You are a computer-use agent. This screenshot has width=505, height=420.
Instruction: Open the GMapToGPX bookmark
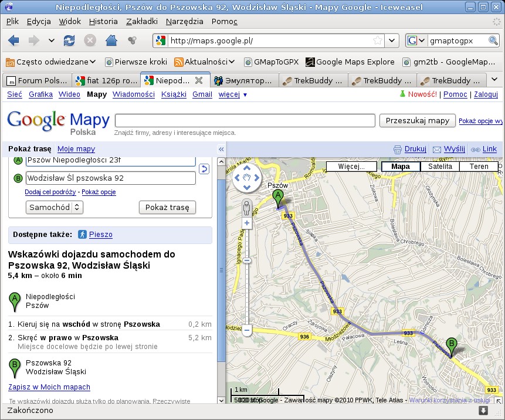[271, 62]
